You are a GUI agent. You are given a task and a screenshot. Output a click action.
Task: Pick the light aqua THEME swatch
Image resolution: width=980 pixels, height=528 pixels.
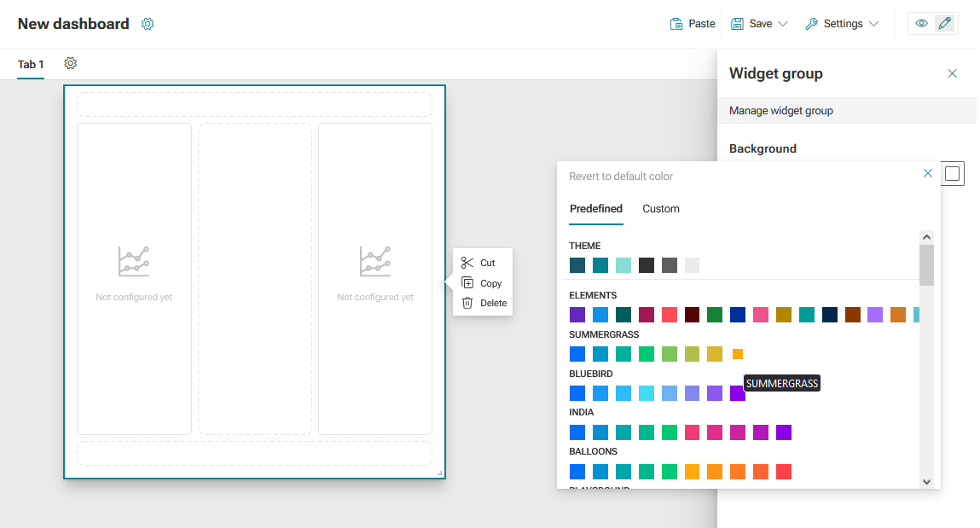click(623, 265)
